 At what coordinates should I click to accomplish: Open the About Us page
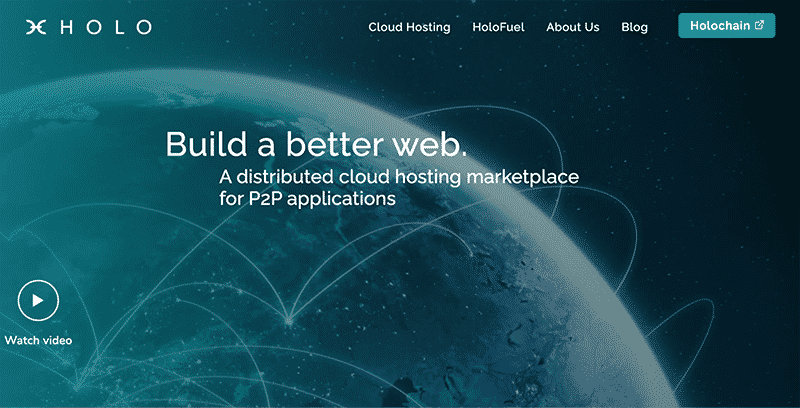[572, 27]
